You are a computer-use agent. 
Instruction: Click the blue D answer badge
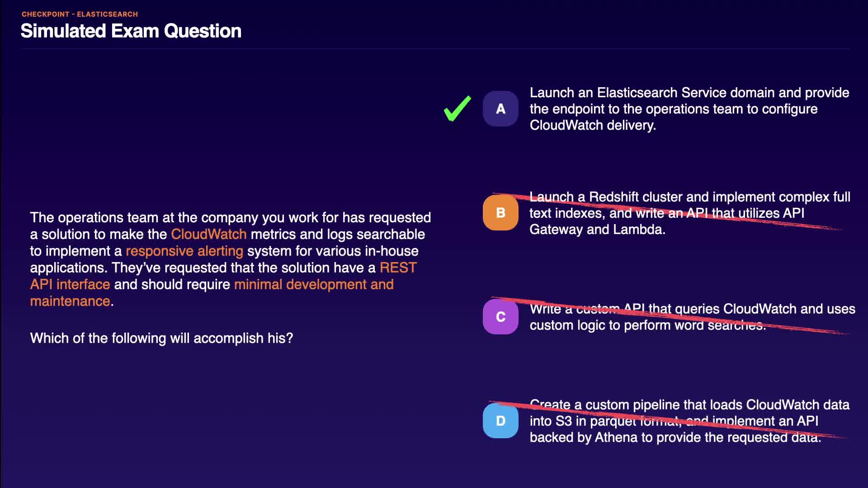pyautogui.click(x=500, y=421)
